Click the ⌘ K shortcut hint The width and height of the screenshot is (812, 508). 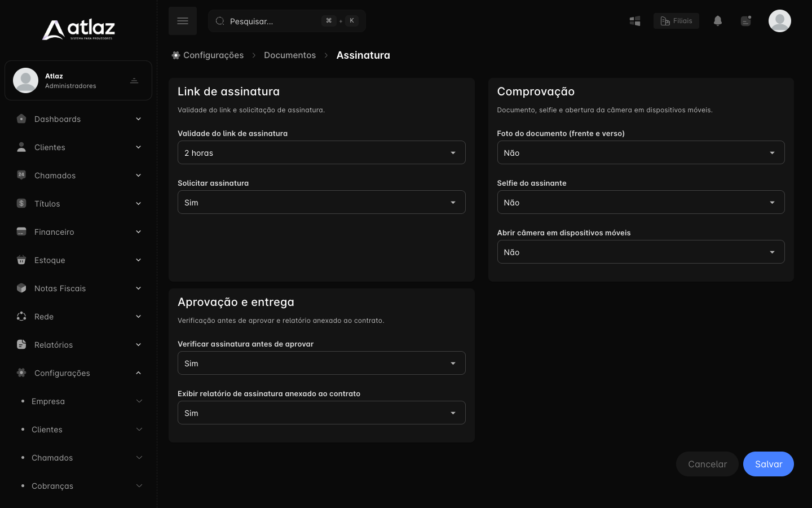coord(340,21)
